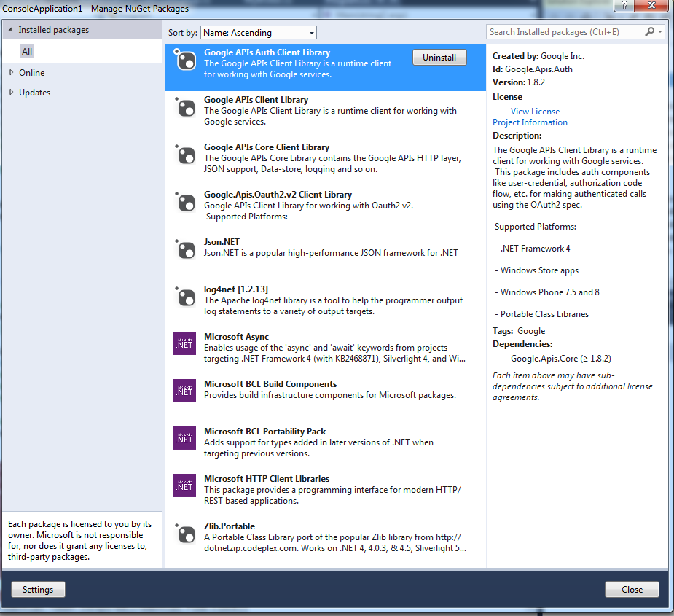Click the Zlib.Portable package icon
The image size is (674, 616).
[x=185, y=533]
